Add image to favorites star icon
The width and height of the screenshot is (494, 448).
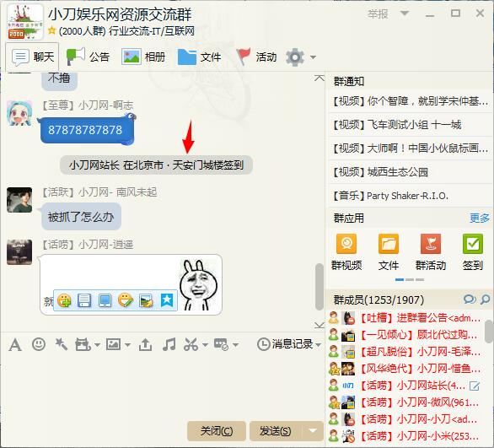click(x=167, y=300)
